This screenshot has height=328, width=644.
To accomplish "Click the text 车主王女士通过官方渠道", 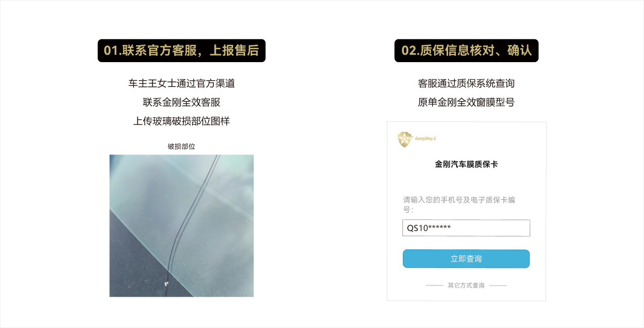I will pyautogui.click(x=182, y=83).
